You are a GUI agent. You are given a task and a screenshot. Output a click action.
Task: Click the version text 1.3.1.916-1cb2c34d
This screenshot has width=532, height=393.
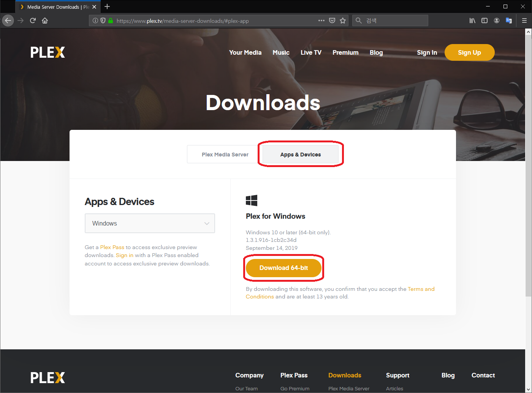click(x=271, y=240)
